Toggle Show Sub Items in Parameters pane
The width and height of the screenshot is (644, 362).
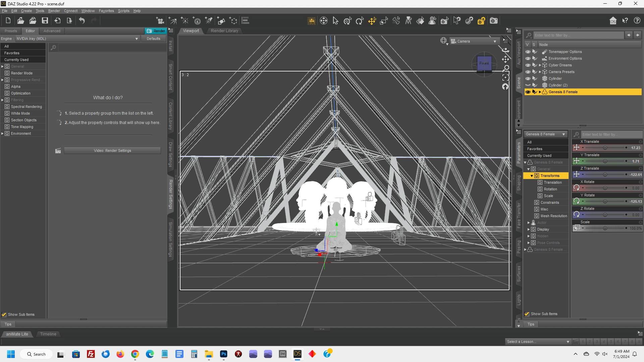pos(527,314)
